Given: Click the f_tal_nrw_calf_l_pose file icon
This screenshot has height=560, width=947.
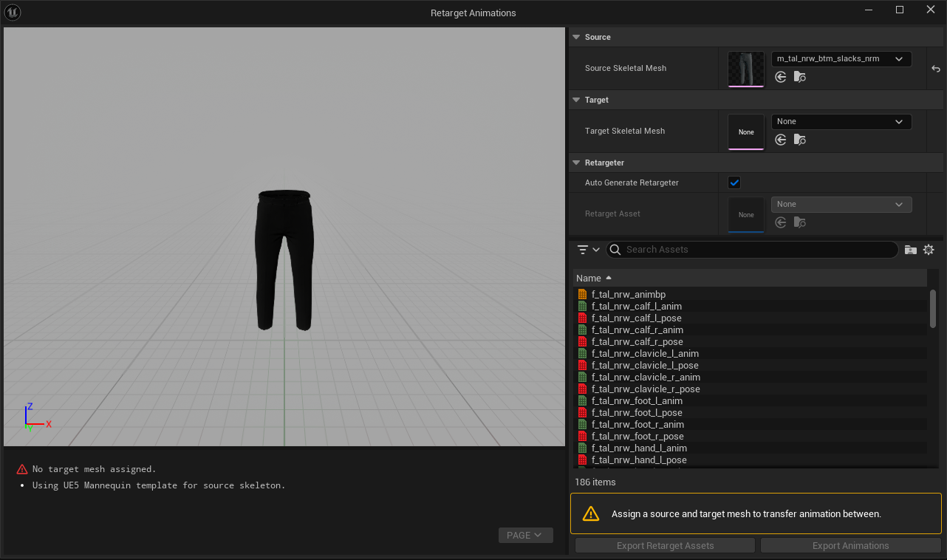Looking at the screenshot, I should [582, 318].
